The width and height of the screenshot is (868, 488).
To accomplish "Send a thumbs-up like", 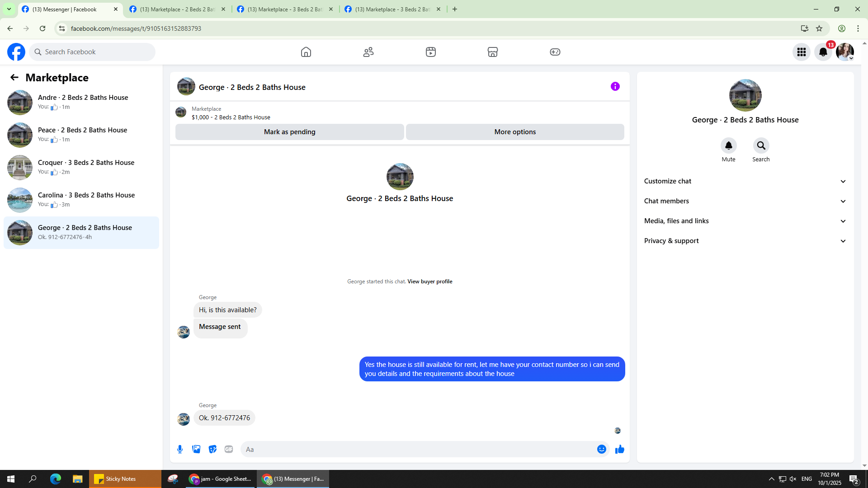I will pos(619,449).
